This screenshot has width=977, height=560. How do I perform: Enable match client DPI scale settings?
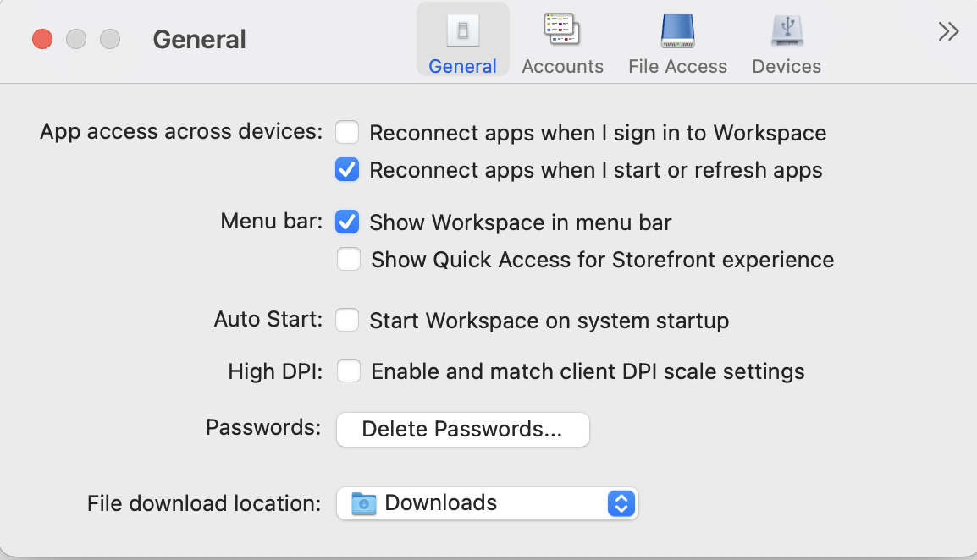348,371
